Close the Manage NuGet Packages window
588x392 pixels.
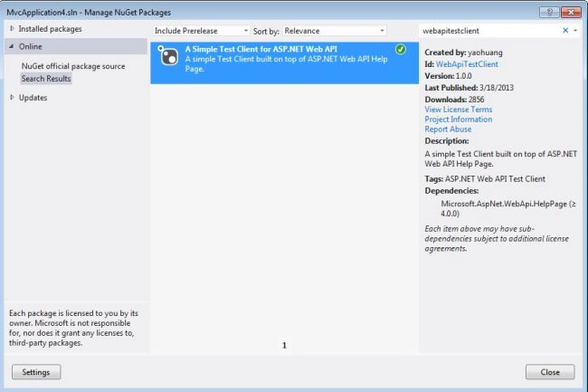coord(571,12)
